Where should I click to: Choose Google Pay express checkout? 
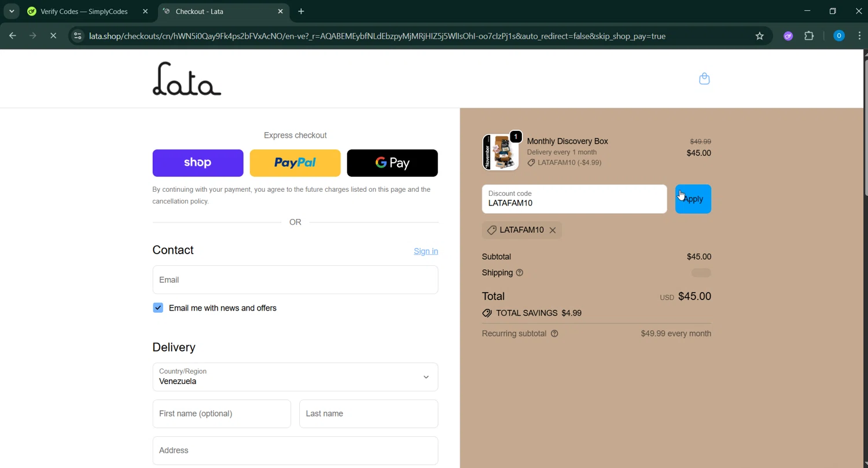coord(392,163)
